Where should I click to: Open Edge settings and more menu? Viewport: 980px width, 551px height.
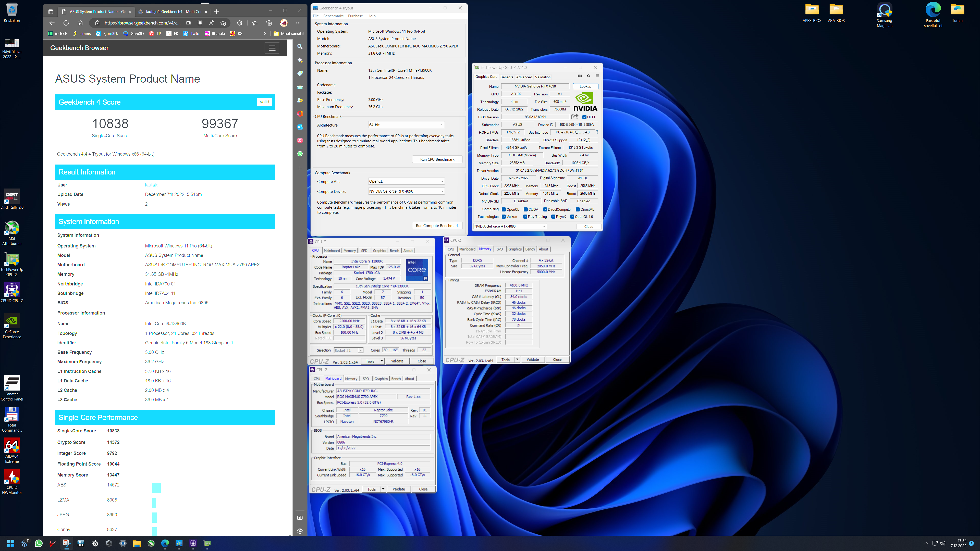click(299, 23)
